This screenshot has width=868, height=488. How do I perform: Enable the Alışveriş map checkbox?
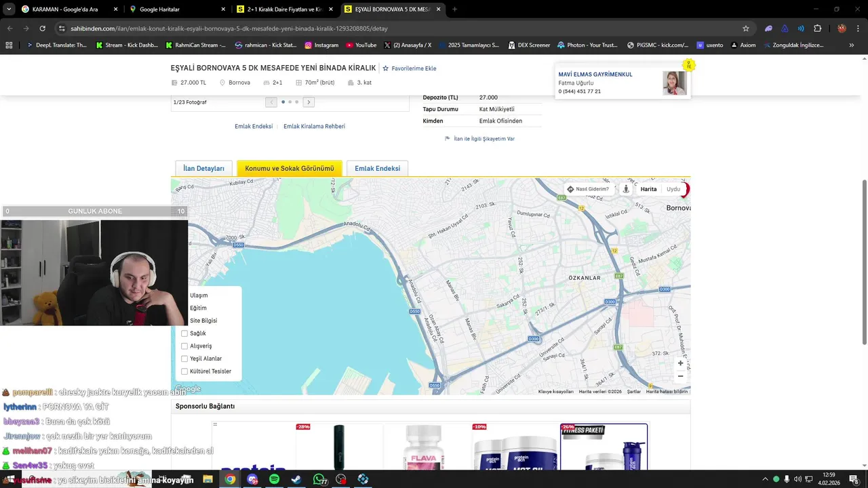coord(184,346)
